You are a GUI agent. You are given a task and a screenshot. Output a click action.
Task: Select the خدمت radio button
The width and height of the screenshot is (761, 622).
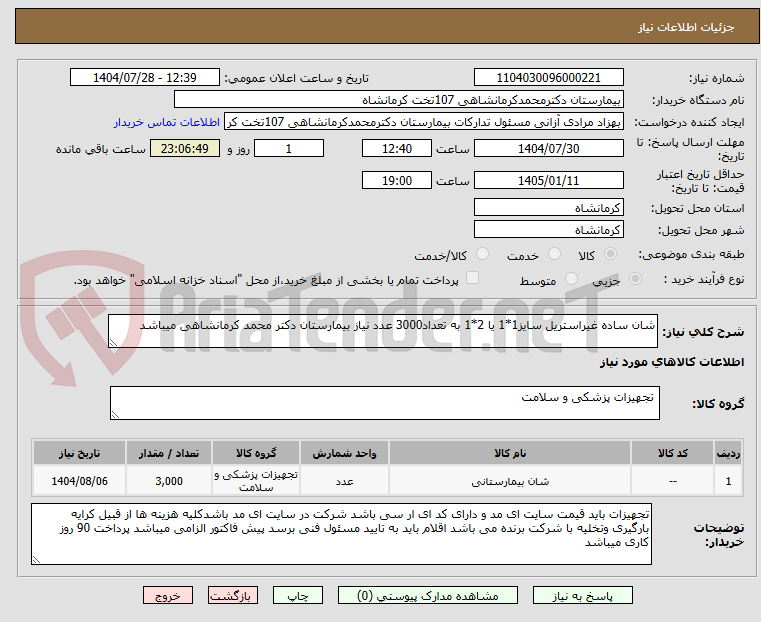coord(554,254)
